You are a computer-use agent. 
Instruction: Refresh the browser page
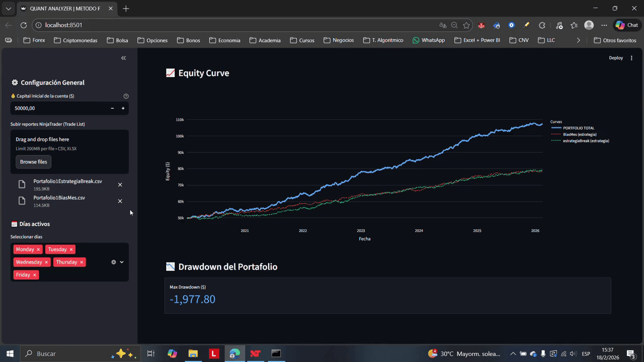[24, 25]
